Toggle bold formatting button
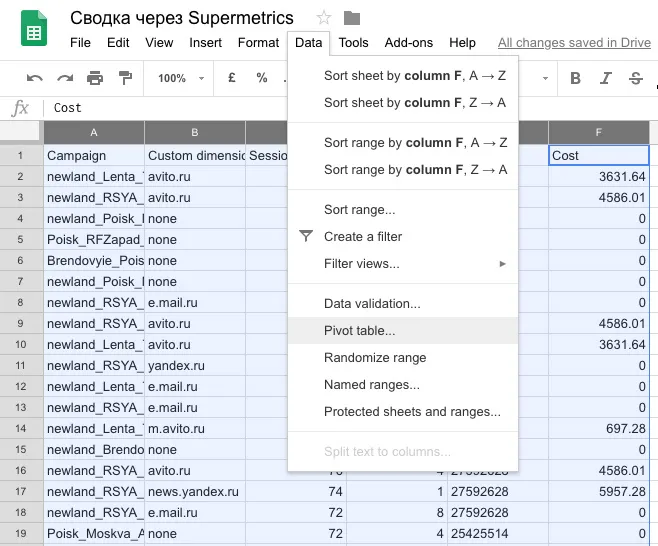The image size is (658, 546). pos(575,78)
